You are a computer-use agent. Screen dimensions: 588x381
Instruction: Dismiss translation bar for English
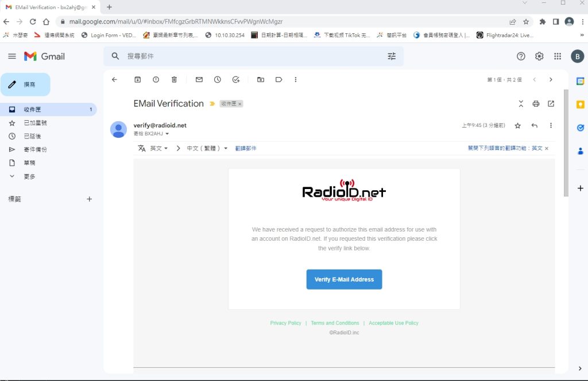pyautogui.click(x=547, y=148)
